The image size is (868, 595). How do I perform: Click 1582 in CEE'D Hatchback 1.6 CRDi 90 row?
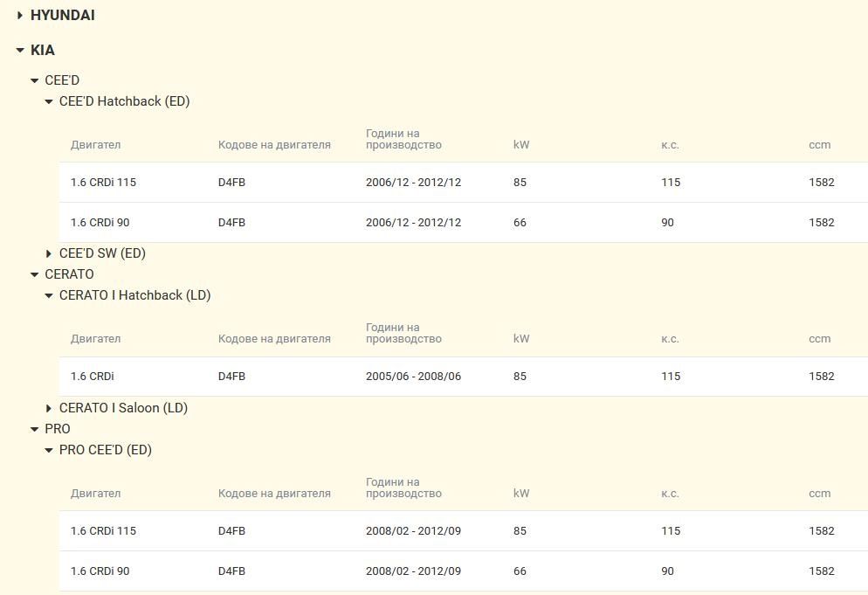click(822, 223)
